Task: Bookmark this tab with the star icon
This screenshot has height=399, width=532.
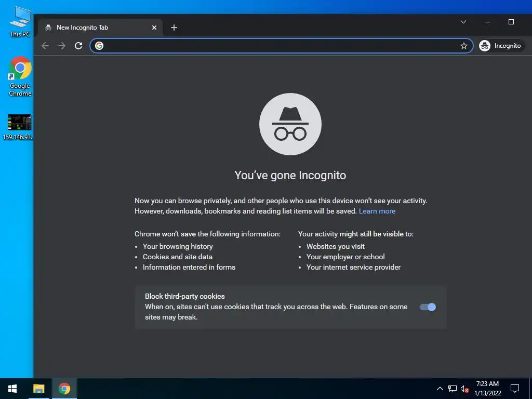Action: coord(464,46)
